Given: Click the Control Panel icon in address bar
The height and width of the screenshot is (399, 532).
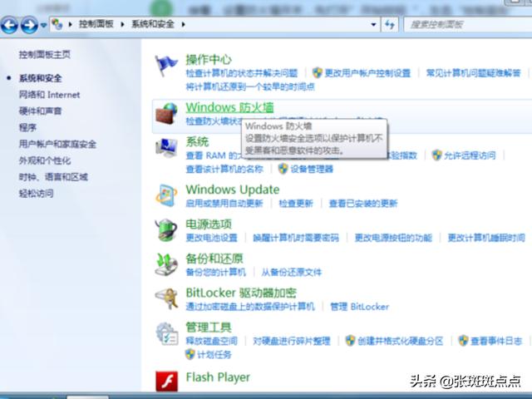Looking at the screenshot, I should point(57,24).
